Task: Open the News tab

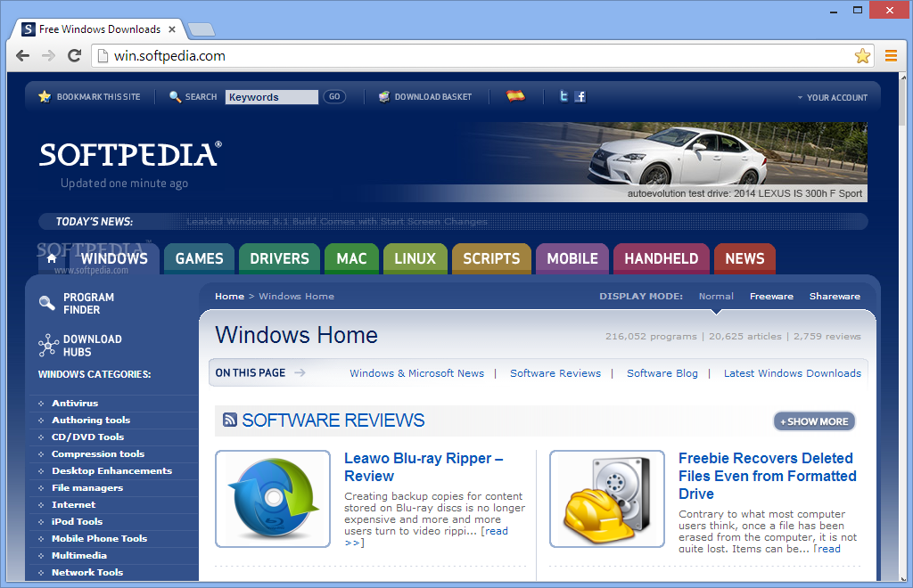Action: (744, 259)
